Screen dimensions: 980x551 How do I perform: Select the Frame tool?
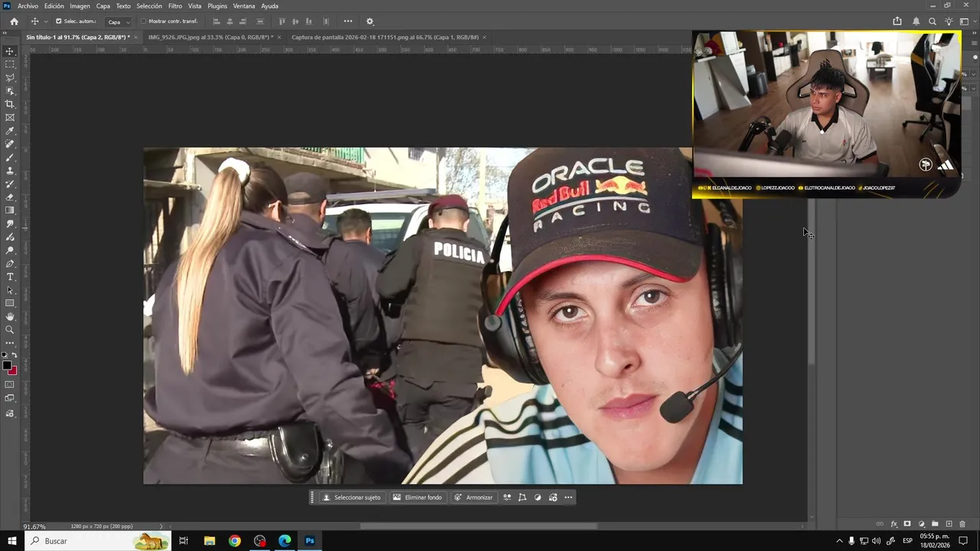tap(10, 117)
